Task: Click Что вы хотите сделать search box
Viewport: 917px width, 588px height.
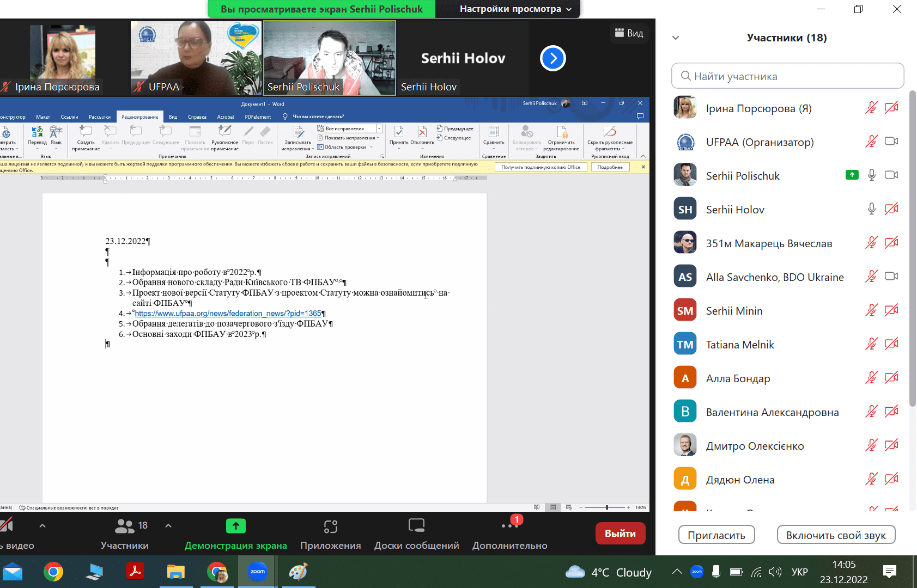Action: pos(318,117)
